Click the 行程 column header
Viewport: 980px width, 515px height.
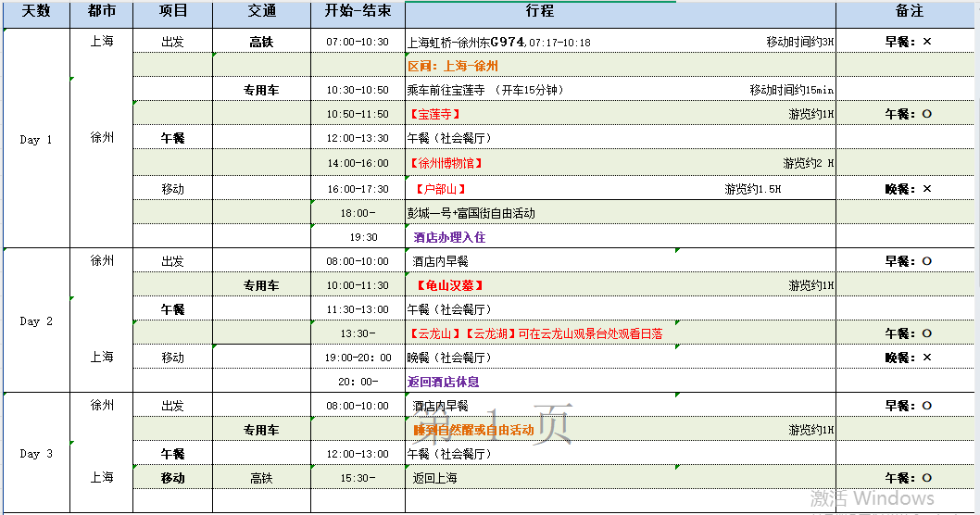pyautogui.click(x=539, y=12)
